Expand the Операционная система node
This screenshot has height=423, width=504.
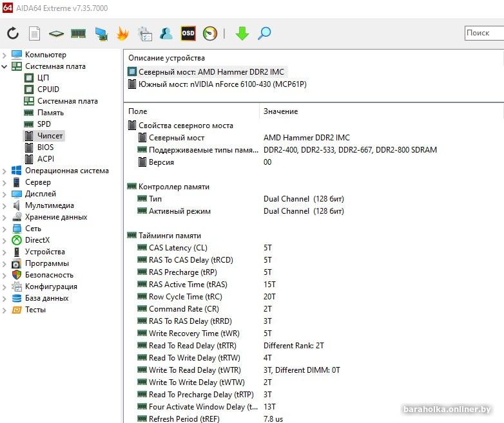coord(4,171)
